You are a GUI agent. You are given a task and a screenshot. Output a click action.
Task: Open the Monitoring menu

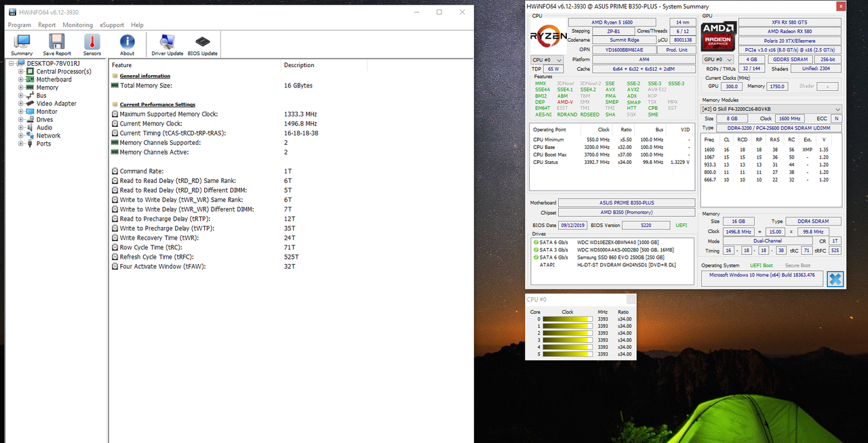click(77, 25)
